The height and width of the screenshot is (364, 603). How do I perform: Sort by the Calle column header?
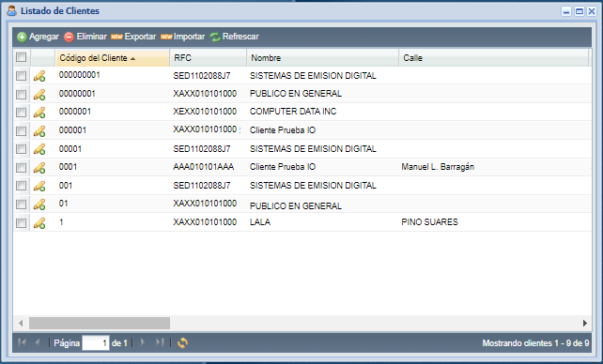tap(494, 58)
